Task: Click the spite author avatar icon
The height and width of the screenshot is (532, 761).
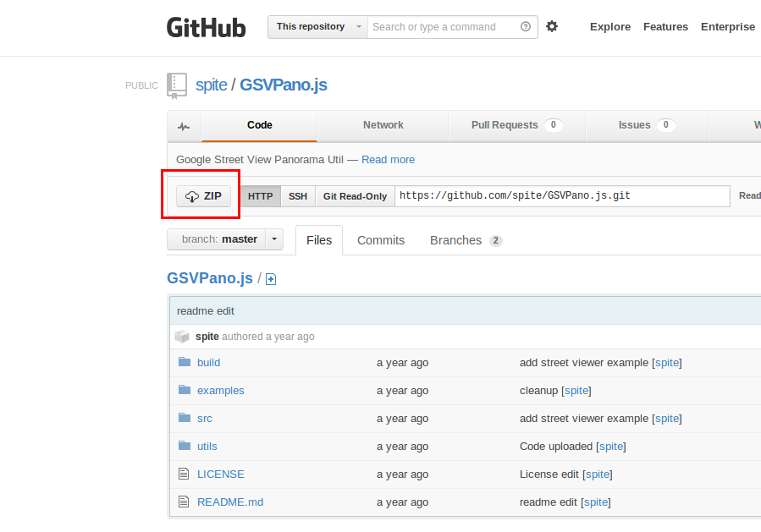Action: coord(182,336)
